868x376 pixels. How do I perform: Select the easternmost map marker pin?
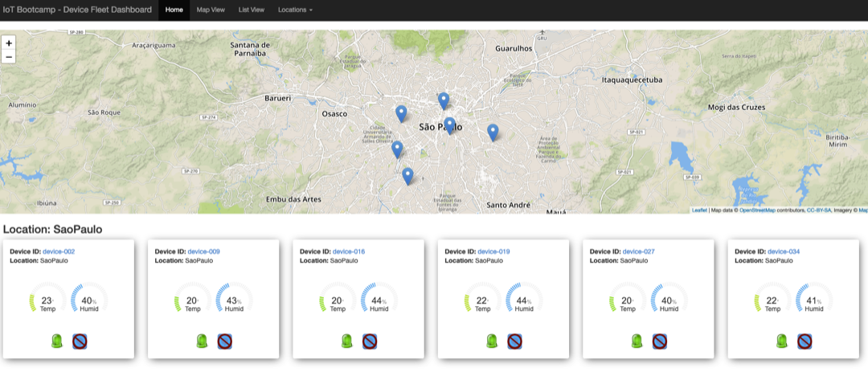[x=493, y=133]
